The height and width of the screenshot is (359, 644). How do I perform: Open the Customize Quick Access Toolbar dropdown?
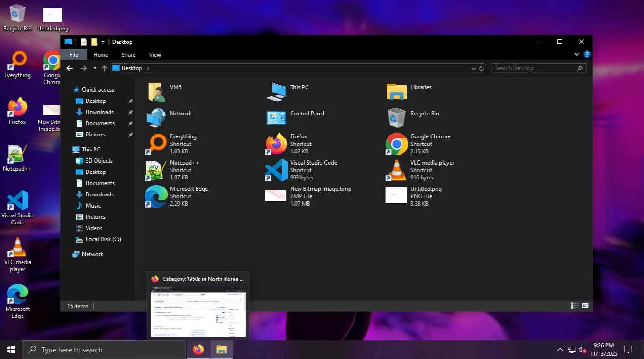(x=103, y=42)
